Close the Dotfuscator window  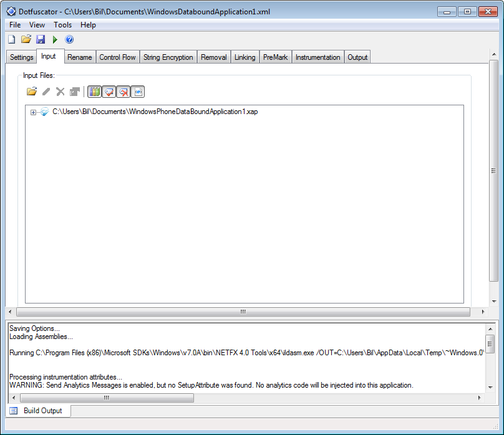(x=488, y=12)
